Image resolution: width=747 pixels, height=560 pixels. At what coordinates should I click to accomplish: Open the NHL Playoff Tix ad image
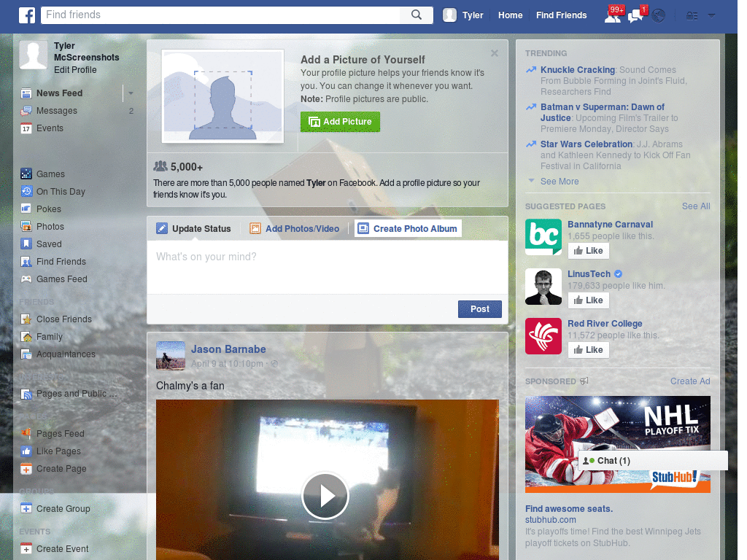617,444
